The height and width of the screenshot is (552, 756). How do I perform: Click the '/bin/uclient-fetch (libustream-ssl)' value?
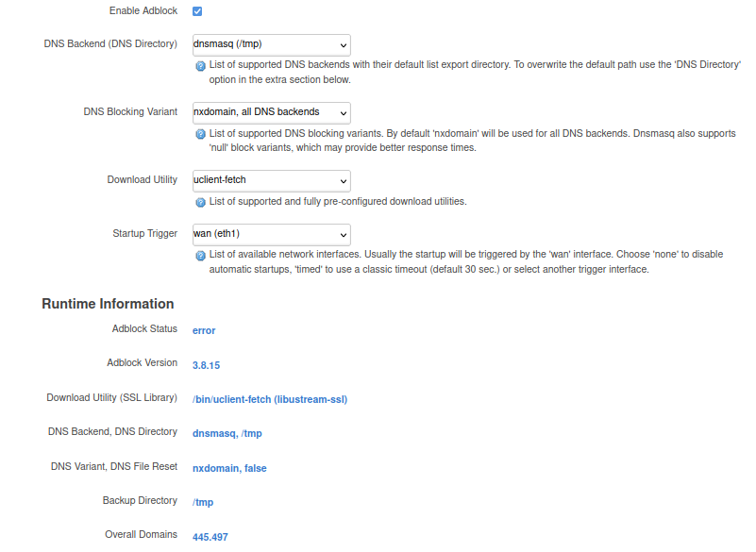tap(270, 400)
